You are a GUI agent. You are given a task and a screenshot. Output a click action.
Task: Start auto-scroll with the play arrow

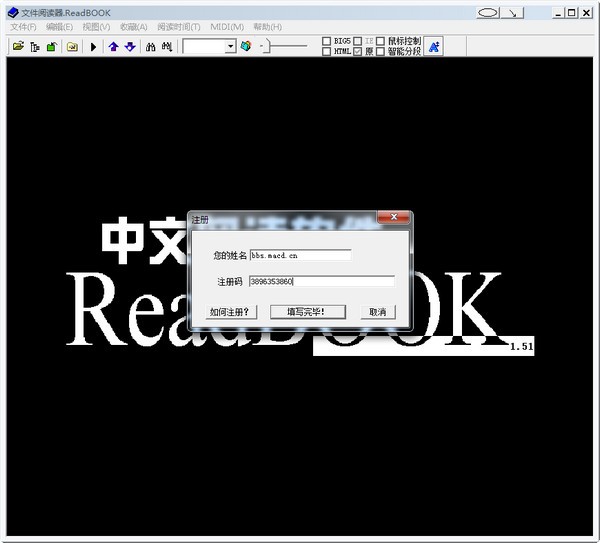pos(93,47)
